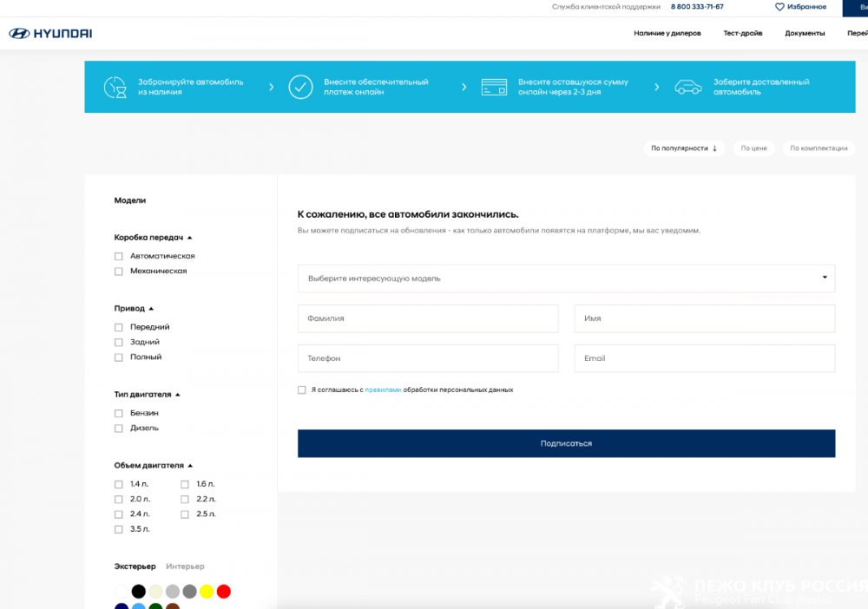The height and width of the screenshot is (609, 868).
Task: Click the heart icon next to Избранное
Action: coord(779,7)
